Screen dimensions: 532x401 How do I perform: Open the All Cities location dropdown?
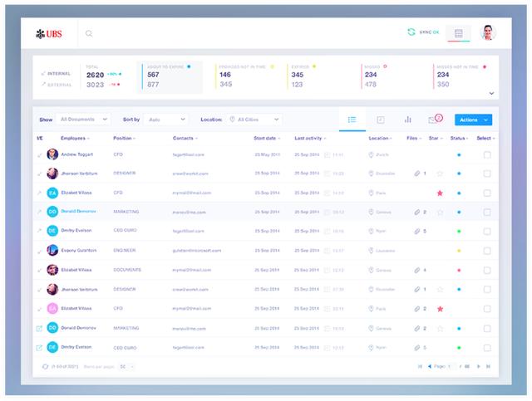[x=254, y=120]
